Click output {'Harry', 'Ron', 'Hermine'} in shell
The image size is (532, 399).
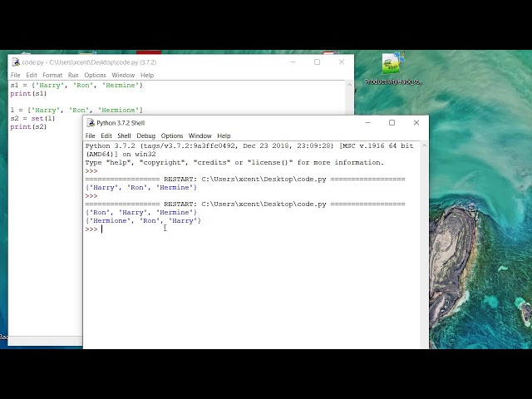click(141, 187)
